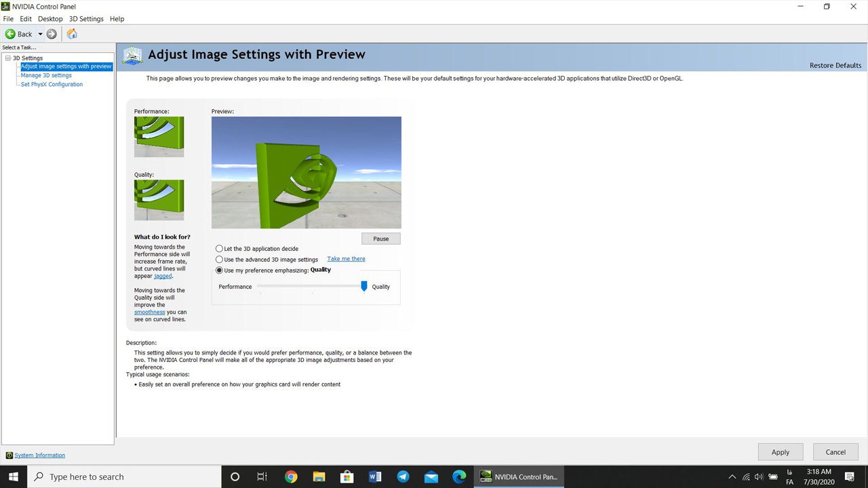
Task: Select 'Manage 3D settings' in task tree
Action: point(46,75)
